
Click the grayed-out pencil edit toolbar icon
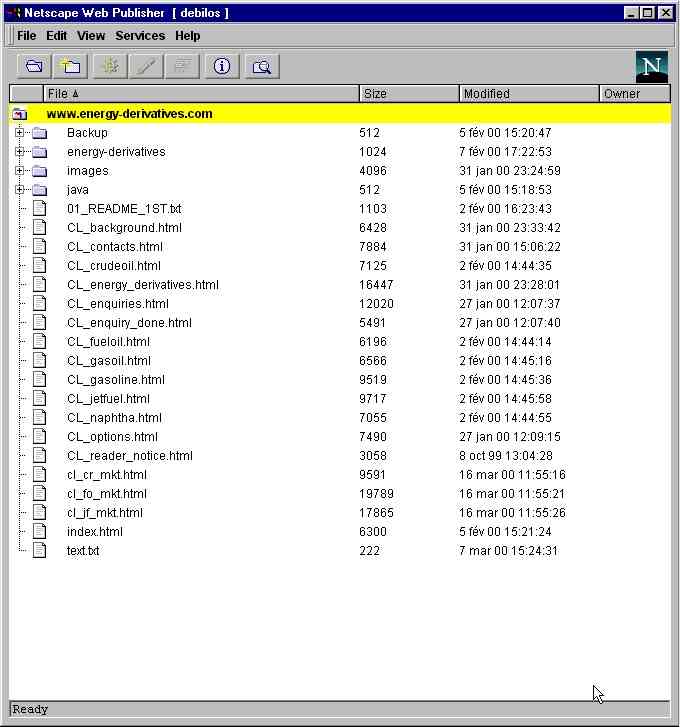point(146,66)
